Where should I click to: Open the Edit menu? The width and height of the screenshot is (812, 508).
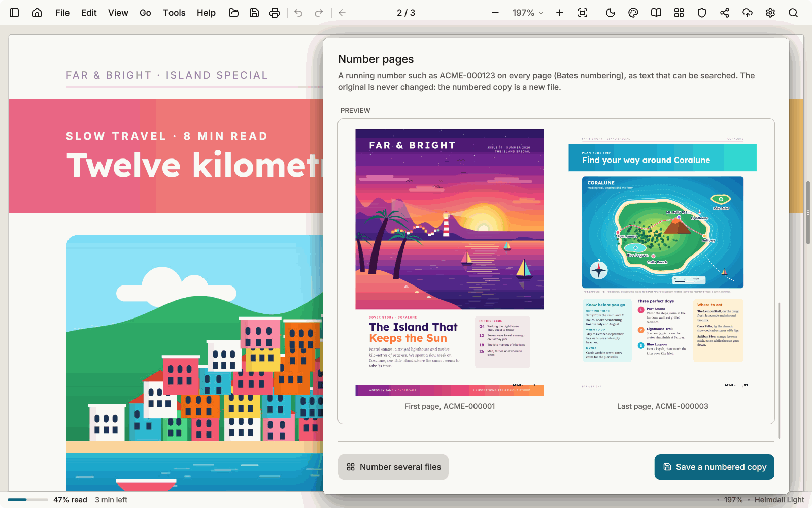pyautogui.click(x=89, y=13)
